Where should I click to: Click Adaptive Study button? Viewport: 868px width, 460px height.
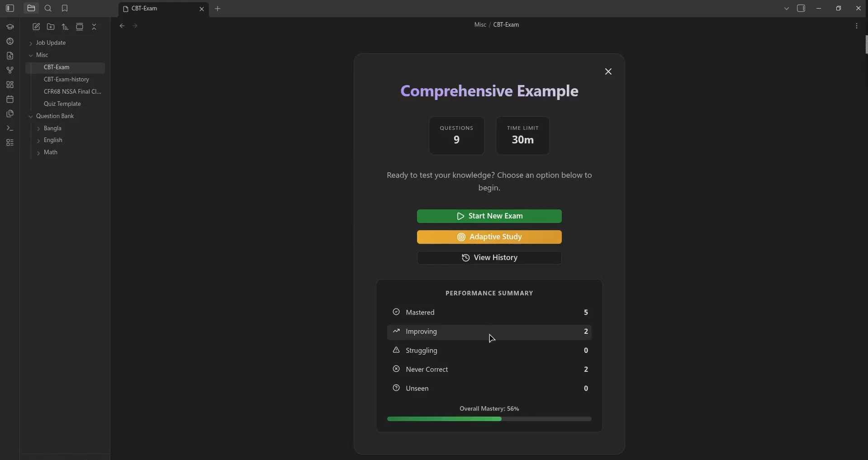(489, 237)
